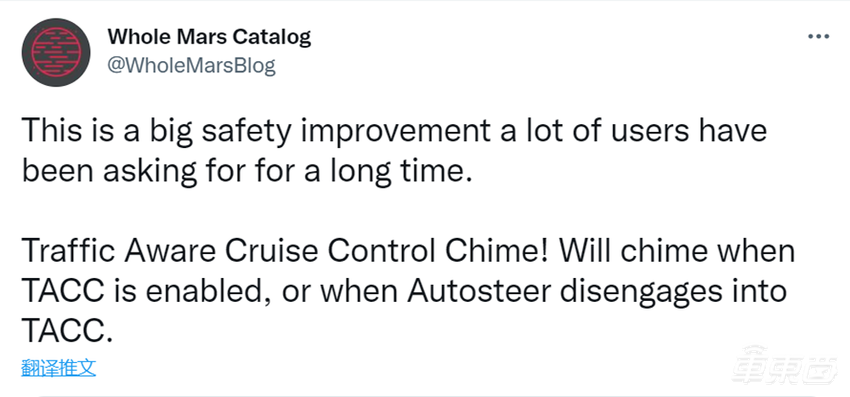Click the "Whole Mars Catalog" display name
The height and width of the screenshot is (397, 850).
click(209, 36)
